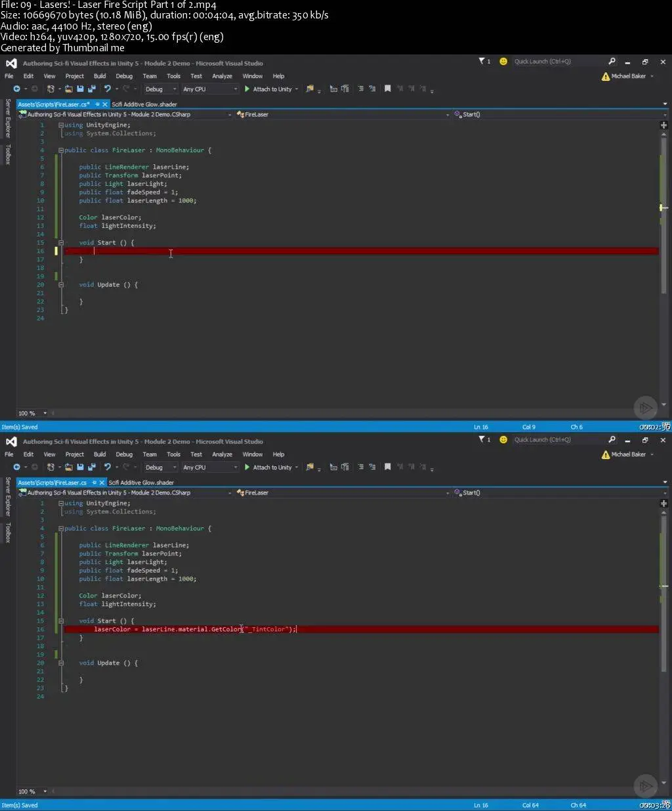The height and width of the screenshot is (811, 672).
Task: Click 'laserColor = laserLine.material.GetColor' line, bottom window
Action: (x=195, y=629)
